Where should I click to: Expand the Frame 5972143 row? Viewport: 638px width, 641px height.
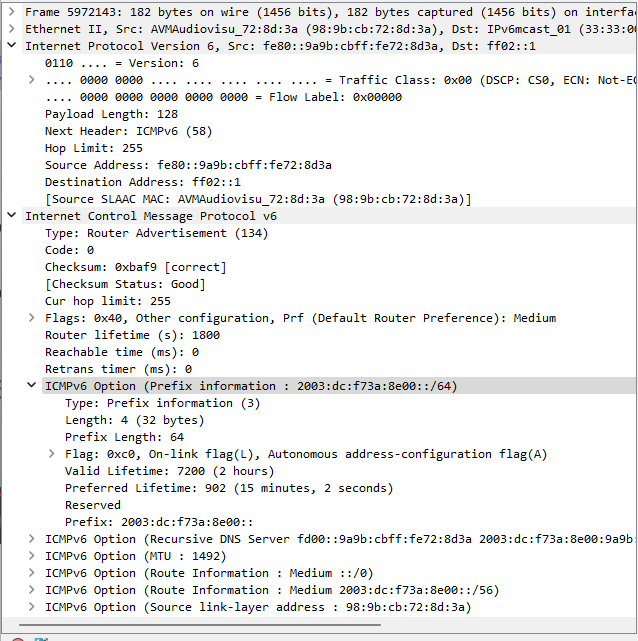coord(12,12)
